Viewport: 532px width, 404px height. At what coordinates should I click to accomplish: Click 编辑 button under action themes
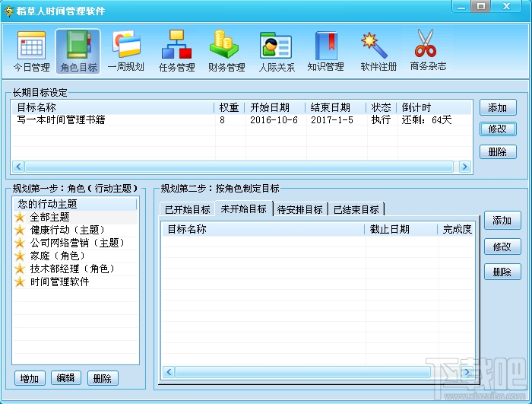66,377
